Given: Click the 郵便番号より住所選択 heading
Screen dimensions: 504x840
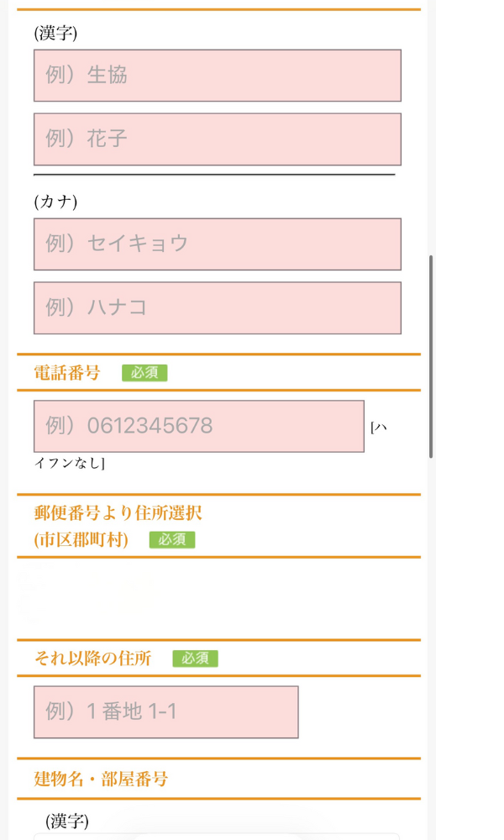Looking at the screenshot, I should (x=118, y=513).
